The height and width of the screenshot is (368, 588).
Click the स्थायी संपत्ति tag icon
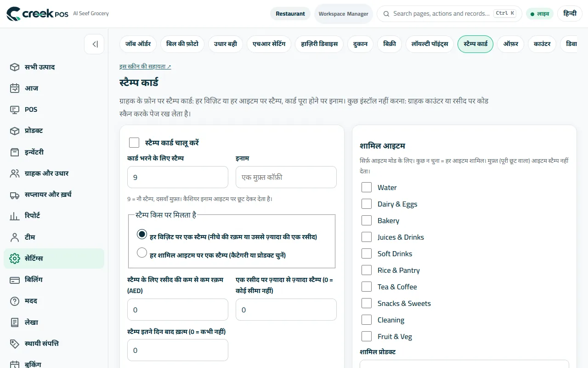click(x=15, y=344)
